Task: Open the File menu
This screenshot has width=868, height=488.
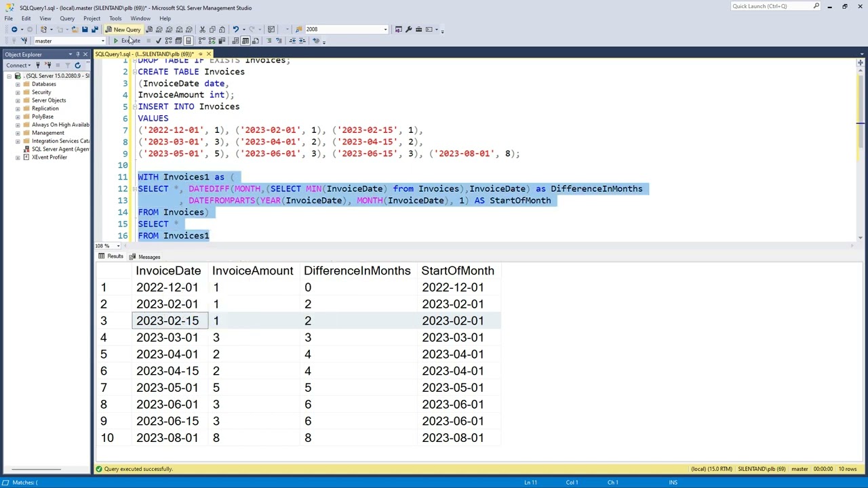Action: point(8,18)
